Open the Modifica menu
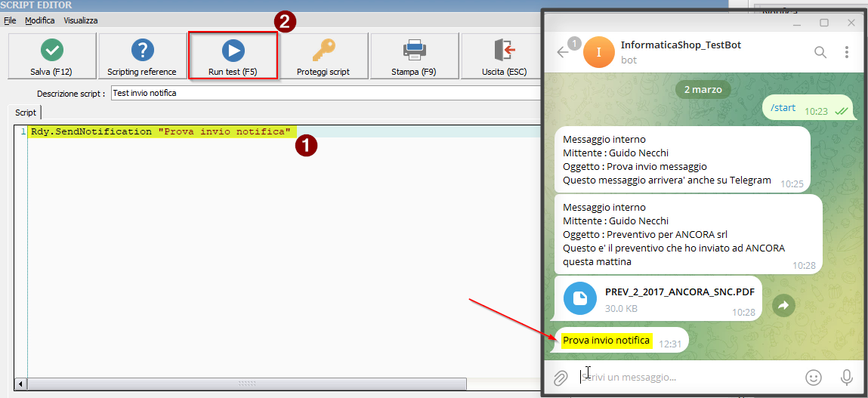The image size is (868, 398). [x=39, y=20]
